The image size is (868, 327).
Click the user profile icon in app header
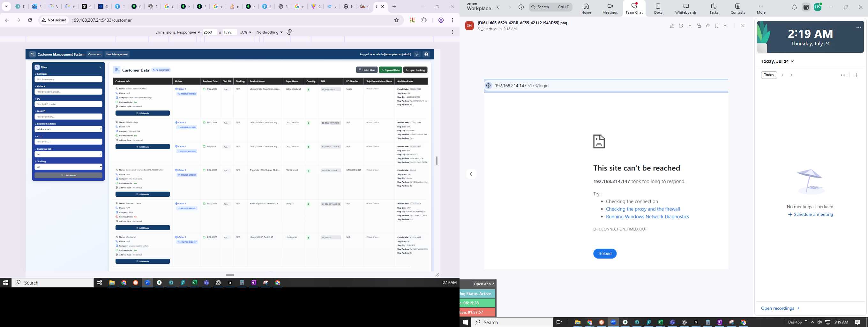426,54
